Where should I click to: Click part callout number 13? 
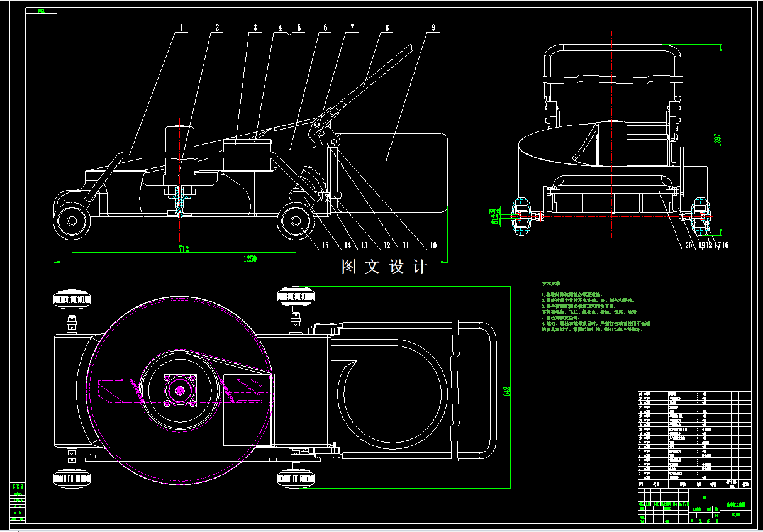364,245
